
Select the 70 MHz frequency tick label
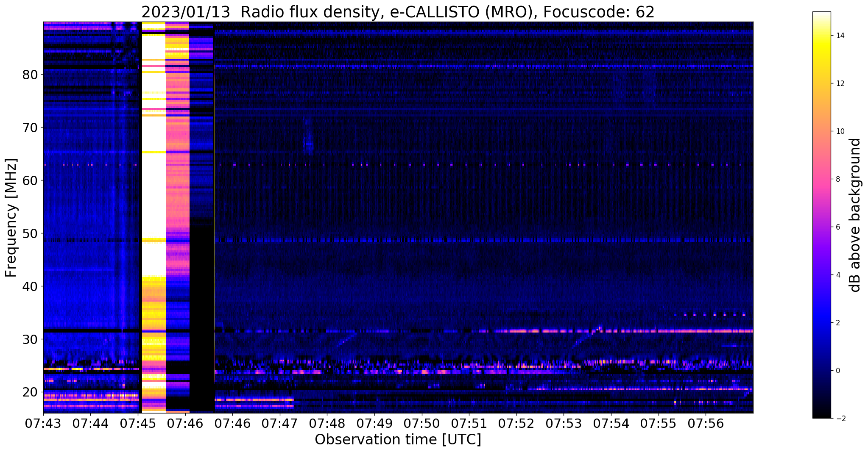point(30,128)
